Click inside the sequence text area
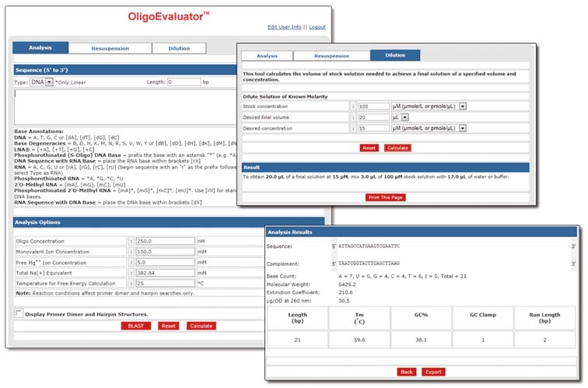This screenshot has height=388, width=588. 126,107
